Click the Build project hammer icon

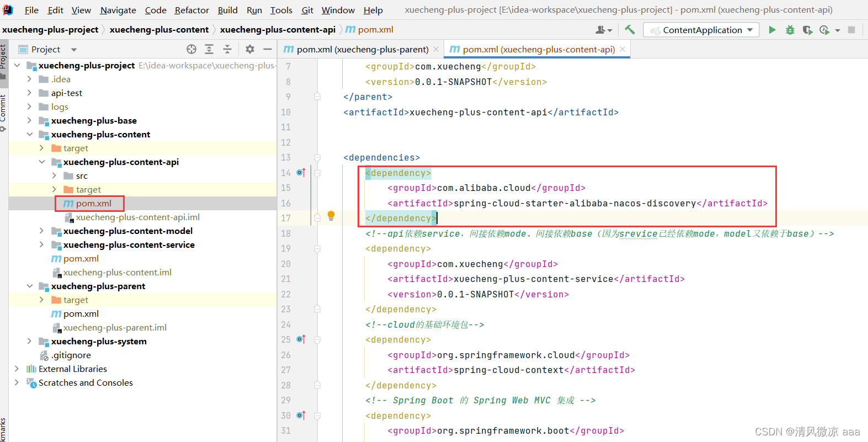(630, 30)
